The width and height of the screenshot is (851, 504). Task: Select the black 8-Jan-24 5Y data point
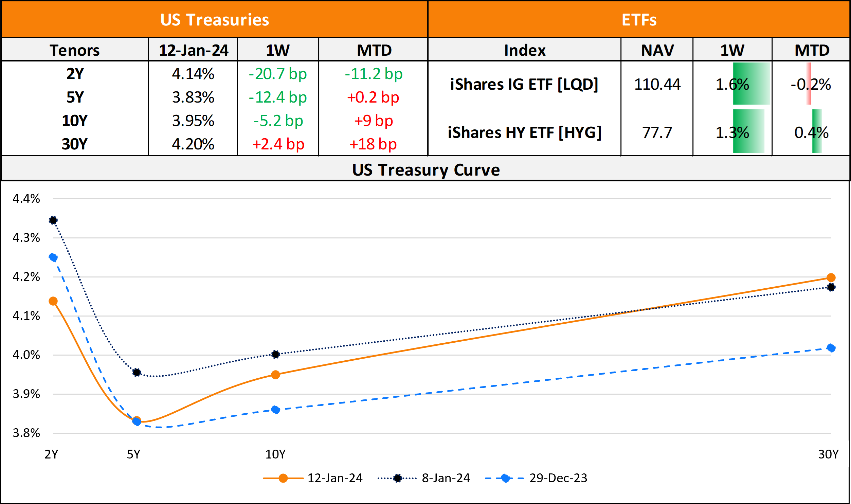[137, 372]
